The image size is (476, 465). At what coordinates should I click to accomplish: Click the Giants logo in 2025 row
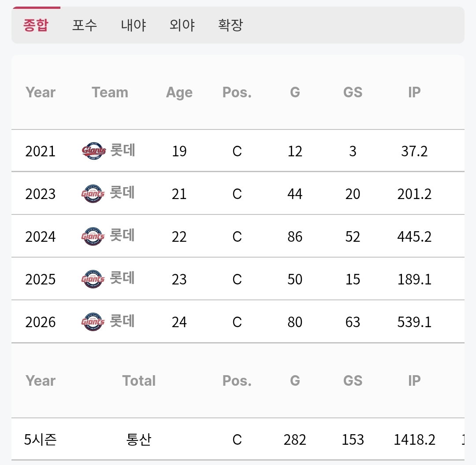click(93, 279)
